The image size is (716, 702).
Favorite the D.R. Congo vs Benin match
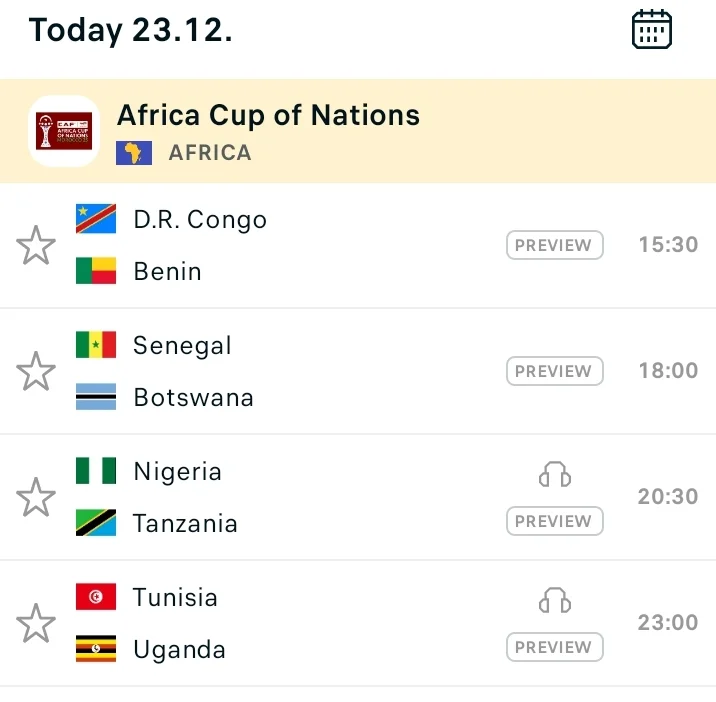tap(36, 245)
